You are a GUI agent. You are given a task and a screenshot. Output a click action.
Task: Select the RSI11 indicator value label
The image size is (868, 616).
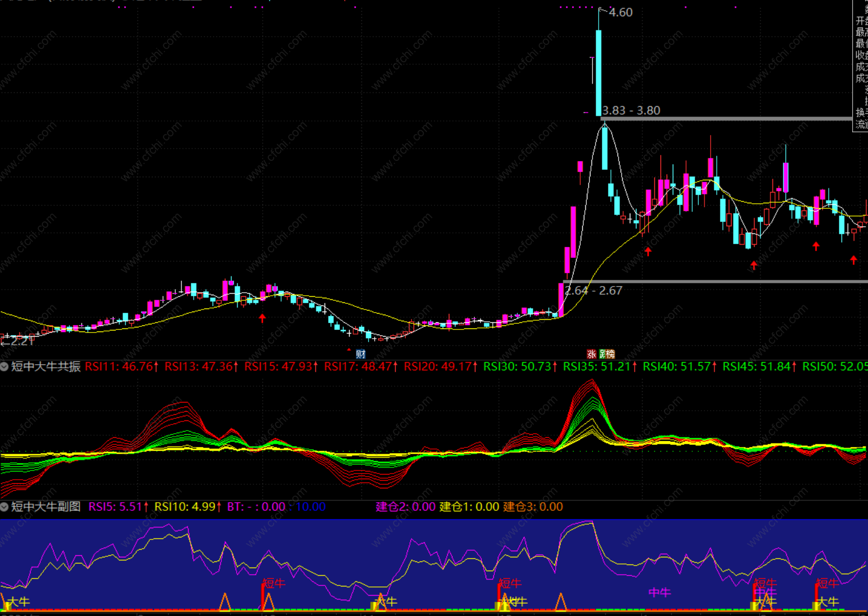tap(122, 367)
